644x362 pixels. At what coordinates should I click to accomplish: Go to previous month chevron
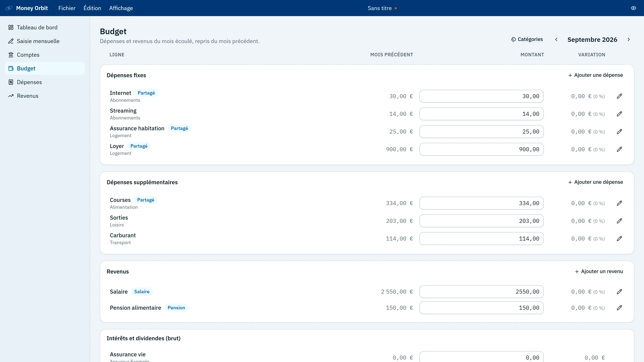556,39
